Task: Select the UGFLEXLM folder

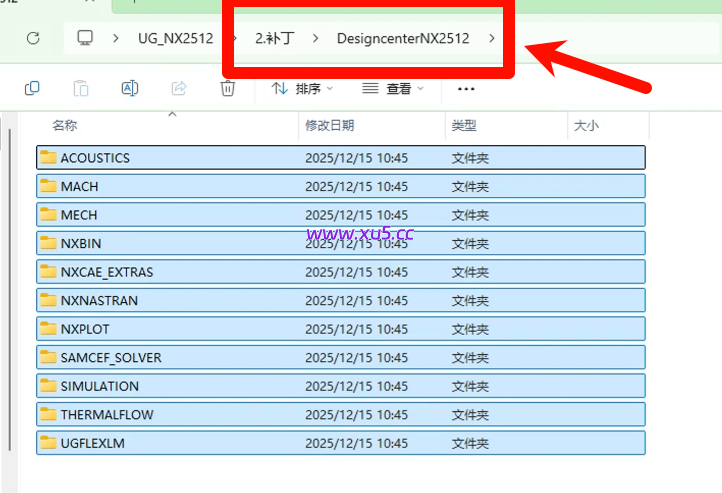Action: (92, 443)
